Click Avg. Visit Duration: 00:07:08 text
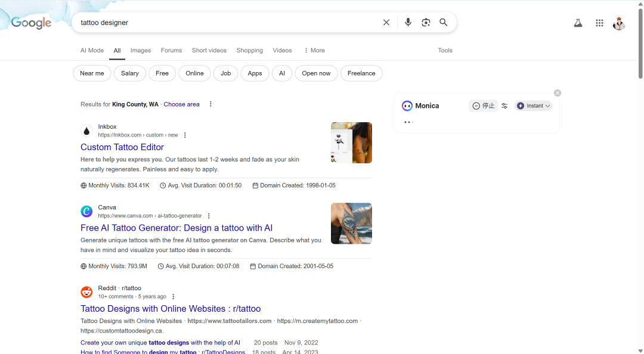Viewport: 644px width, 354px height. click(x=199, y=266)
